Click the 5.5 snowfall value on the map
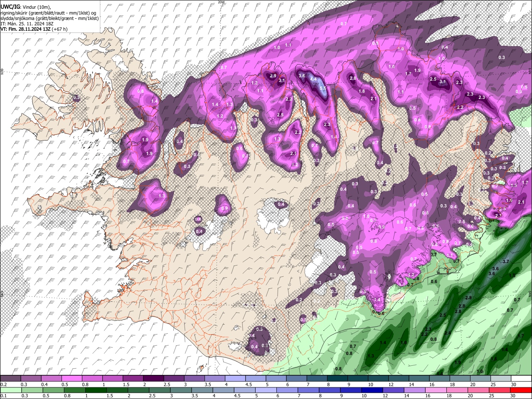The width and height of the screenshot is (532, 399). (323, 89)
